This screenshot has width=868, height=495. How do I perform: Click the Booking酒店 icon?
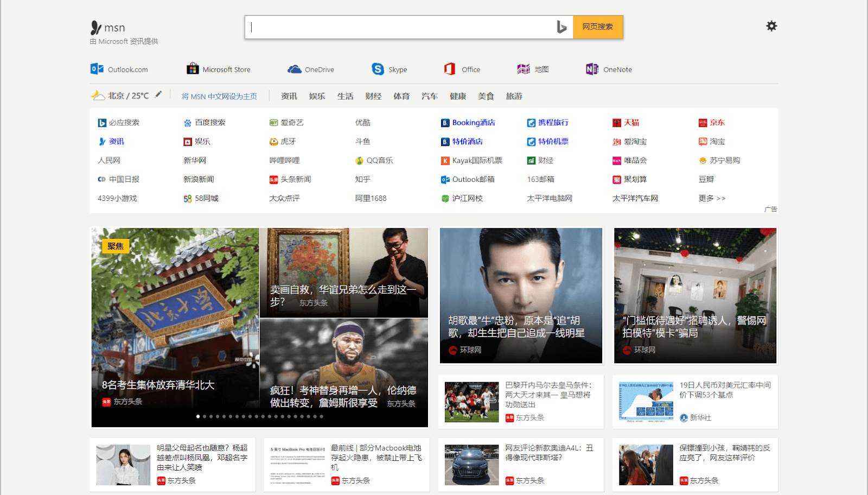pos(445,123)
